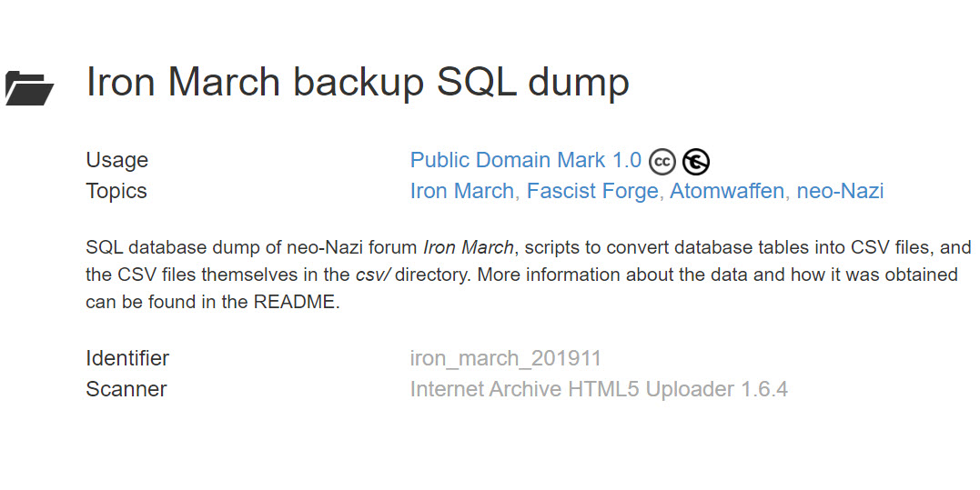Image resolution: width=980 pixels, height=490 pixels.
Task: Select the Atomwaffen topic link
Action: (x=727, y=191)
